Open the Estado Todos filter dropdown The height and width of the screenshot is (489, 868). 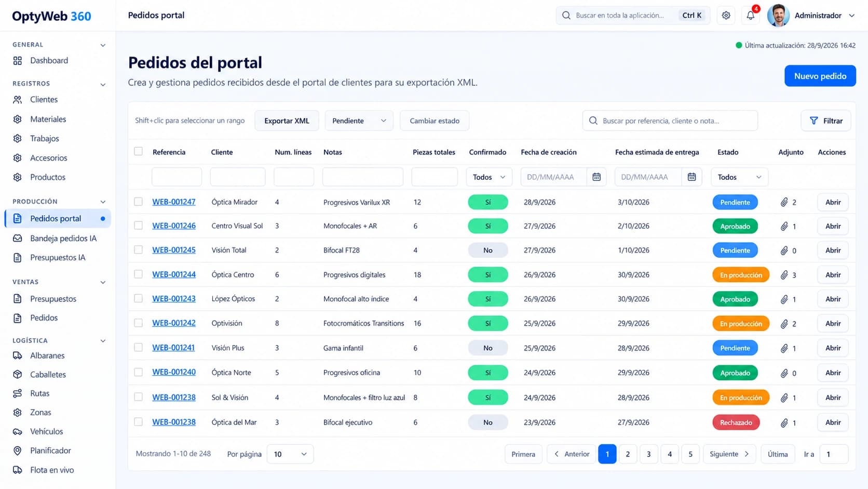[739, 177]
